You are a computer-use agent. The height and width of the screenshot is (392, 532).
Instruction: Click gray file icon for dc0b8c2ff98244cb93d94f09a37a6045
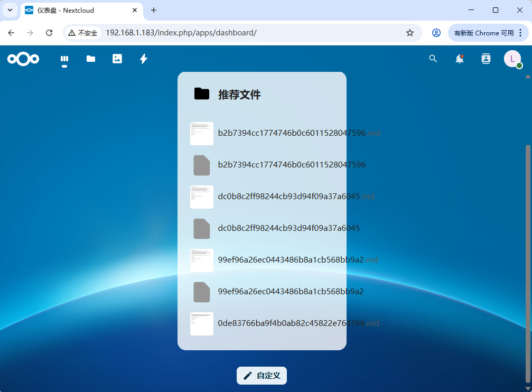tap(201, 229)
